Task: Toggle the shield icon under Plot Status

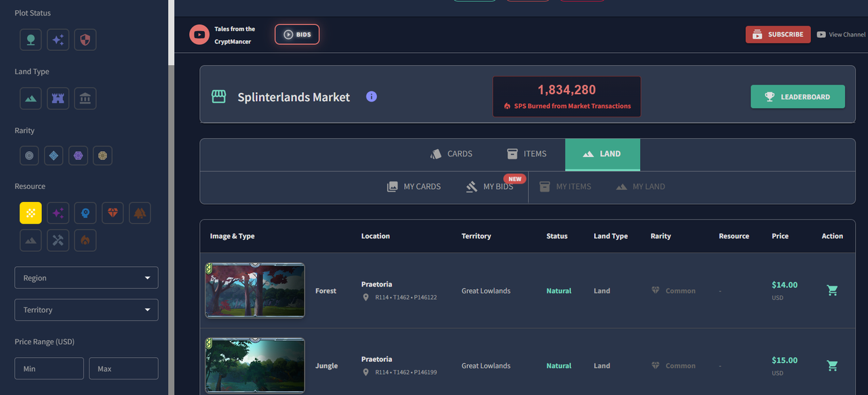Action: pos(85,39)
